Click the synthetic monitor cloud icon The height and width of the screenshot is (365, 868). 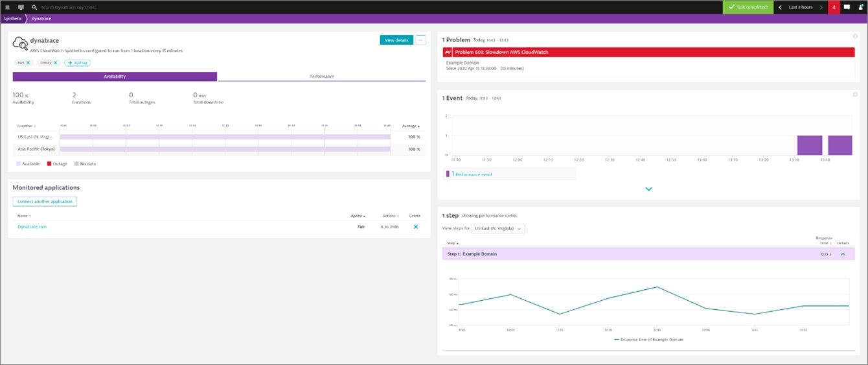20,43
